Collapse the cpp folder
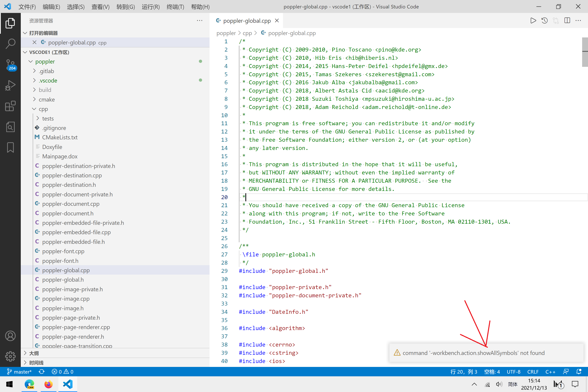The width and height of the screenshot is (588, 392). (43, 109)
